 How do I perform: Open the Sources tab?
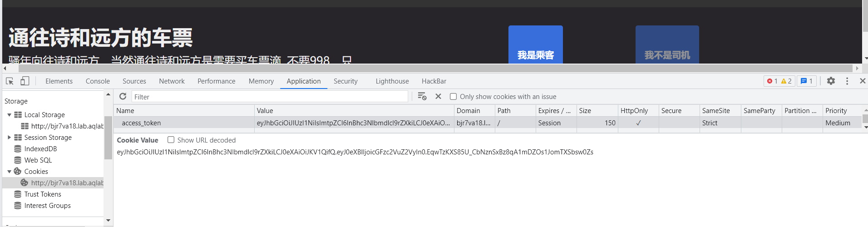[134, 81]
